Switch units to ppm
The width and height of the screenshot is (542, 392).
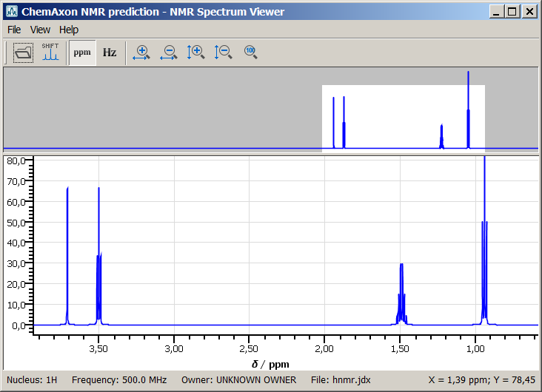[82, 53]
